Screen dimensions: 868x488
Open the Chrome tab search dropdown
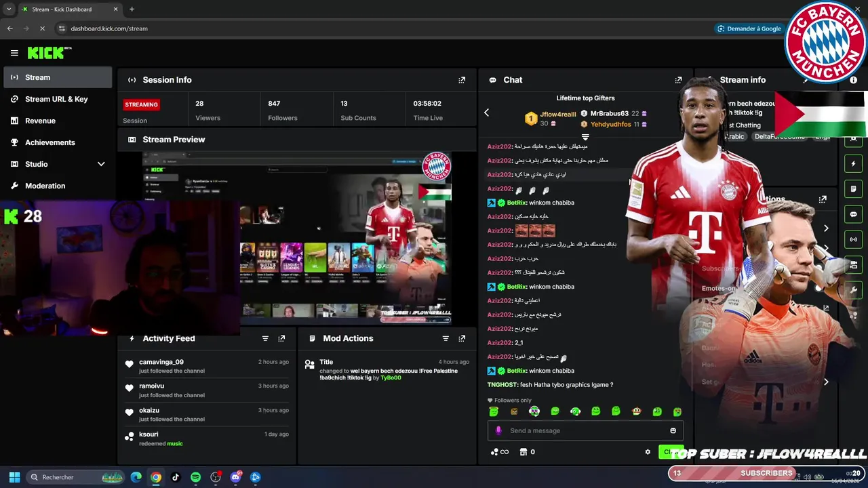click(9, 9)
